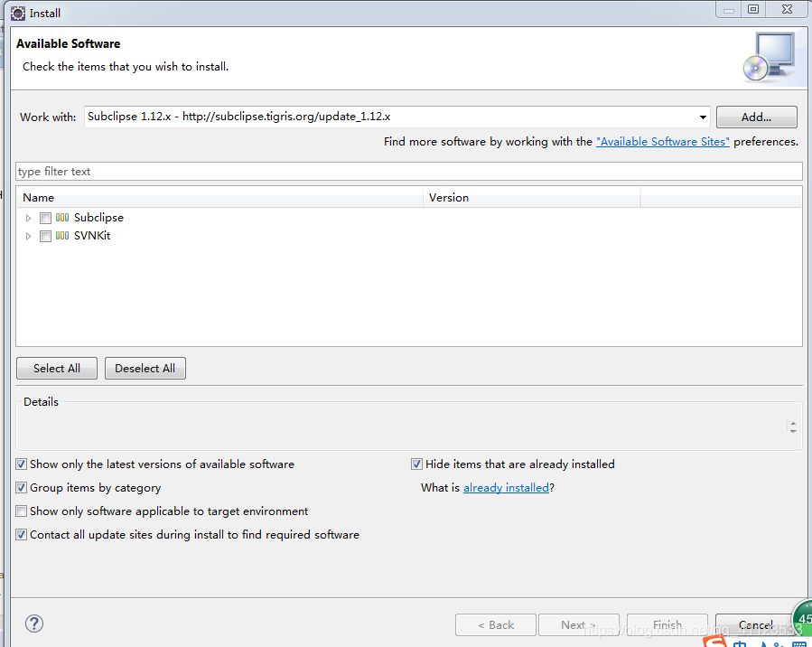Open the Available Software Sites link
The height and width of the screenshot is (647, 812).
coord(663,142)
